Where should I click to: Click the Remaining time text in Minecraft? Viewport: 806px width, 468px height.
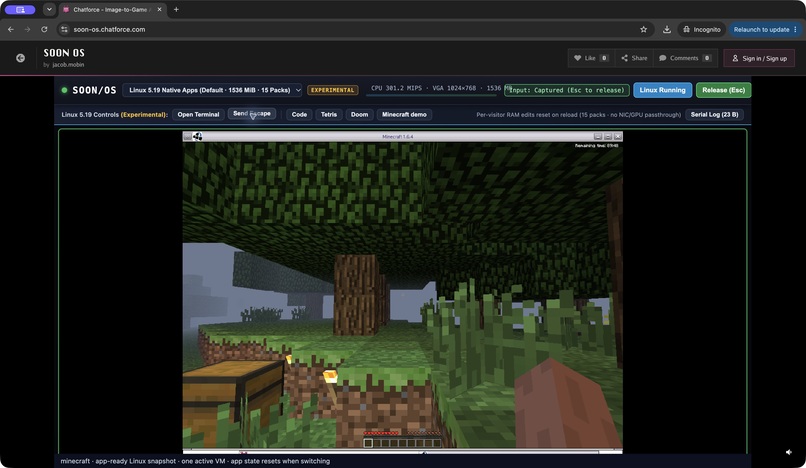pos(596,146)
